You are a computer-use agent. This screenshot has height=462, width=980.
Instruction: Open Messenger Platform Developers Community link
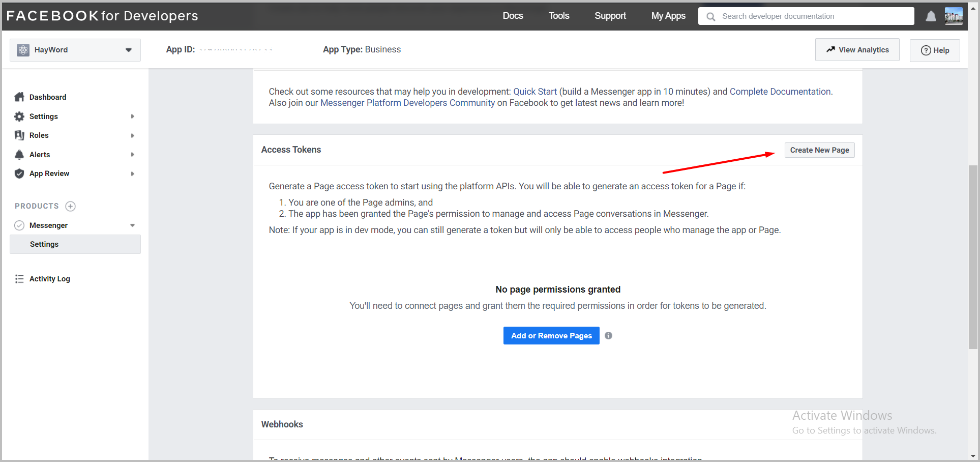pyautogui.click(x=407, y=103)
